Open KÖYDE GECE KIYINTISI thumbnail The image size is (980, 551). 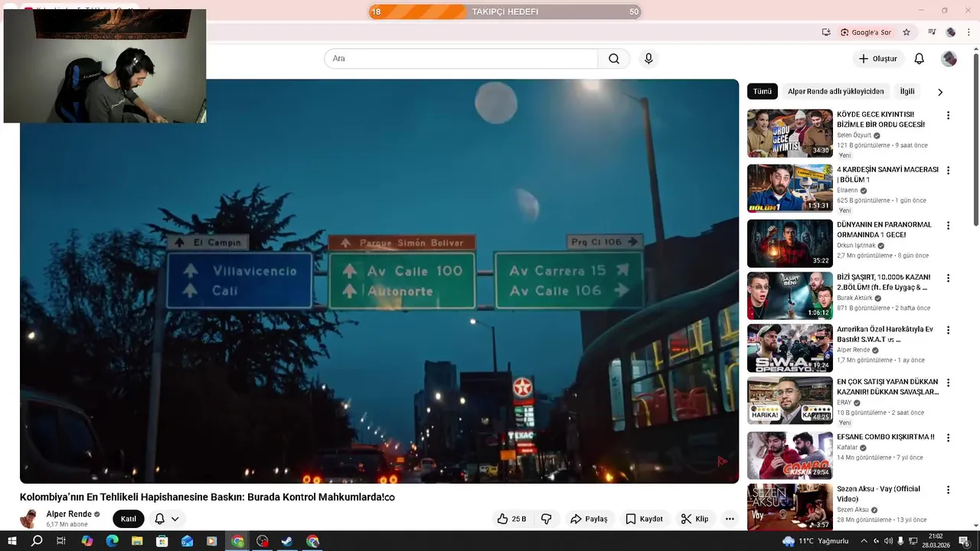click(790, 133)
